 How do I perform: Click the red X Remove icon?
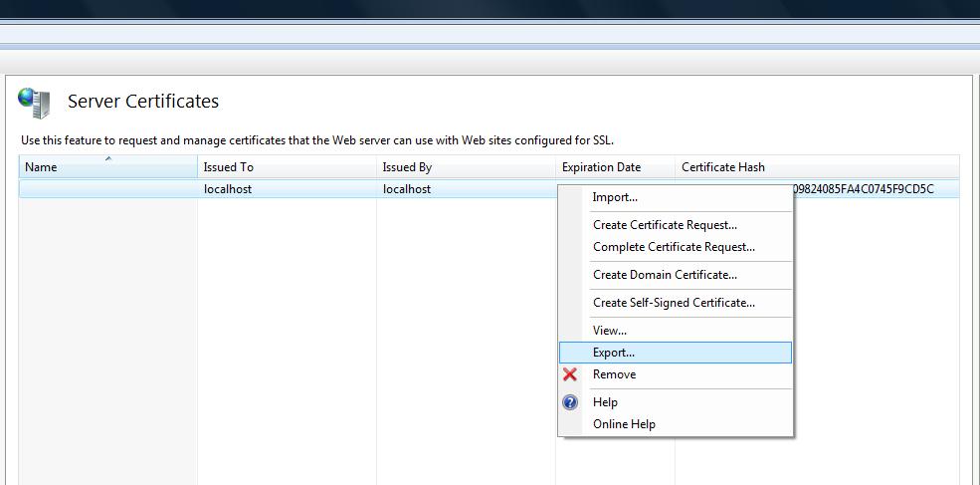570,374
